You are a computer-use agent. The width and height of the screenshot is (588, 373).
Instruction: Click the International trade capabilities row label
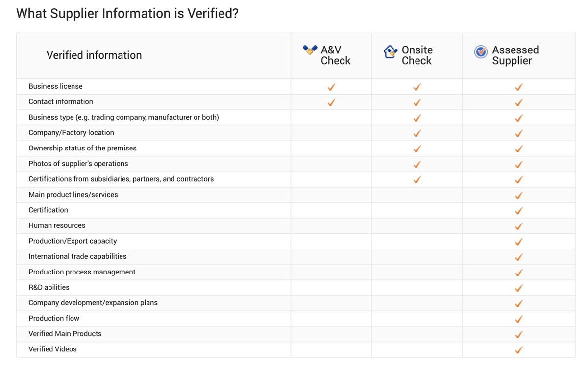[x=77, y=256]
